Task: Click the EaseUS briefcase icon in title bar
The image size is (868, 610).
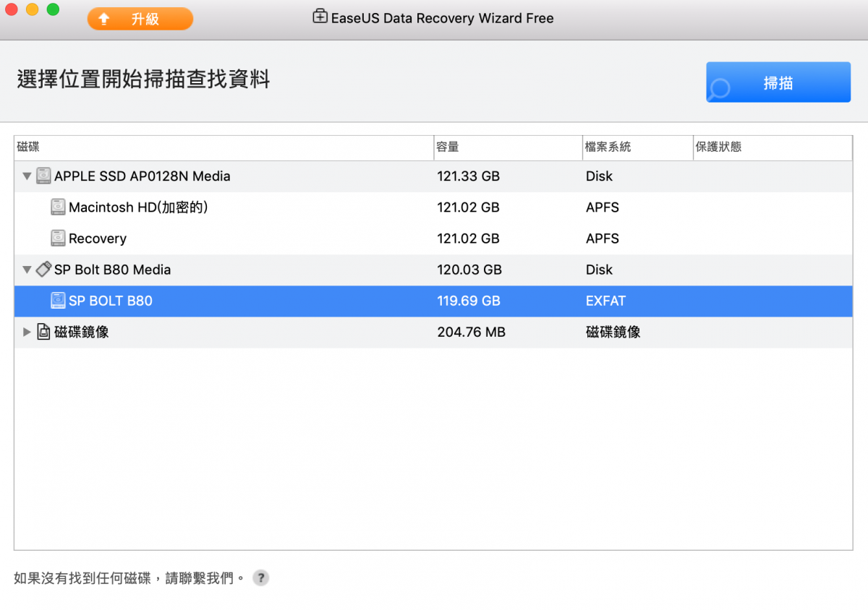Action: 320,17
